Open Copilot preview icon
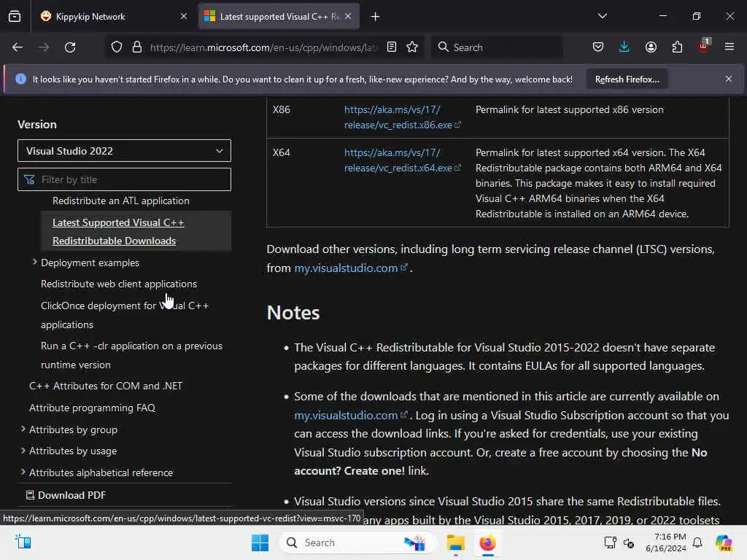This screenshot has width=747, height=560. point(724,542)
